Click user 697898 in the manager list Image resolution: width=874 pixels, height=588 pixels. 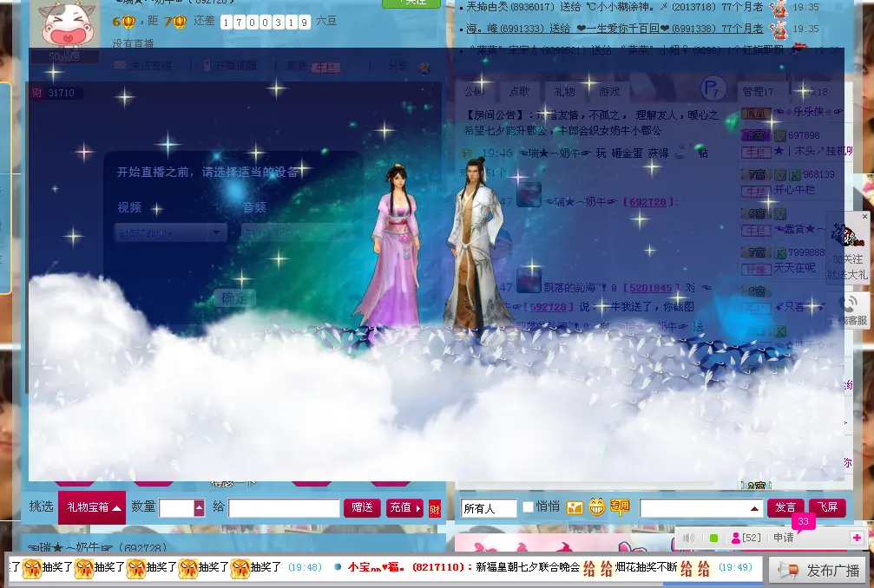[804, 135]
